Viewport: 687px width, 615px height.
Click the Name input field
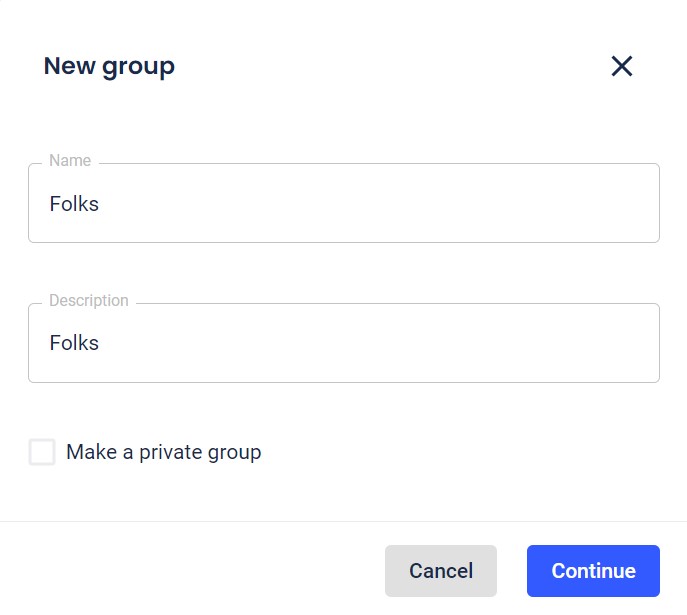click(344, 203)
